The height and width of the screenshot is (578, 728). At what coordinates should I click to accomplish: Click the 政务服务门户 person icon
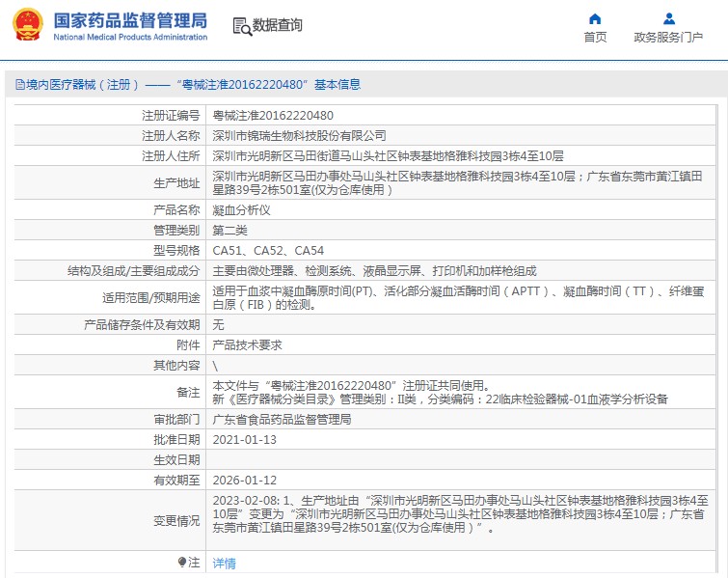pyautogui.click(x=668, y=18)
